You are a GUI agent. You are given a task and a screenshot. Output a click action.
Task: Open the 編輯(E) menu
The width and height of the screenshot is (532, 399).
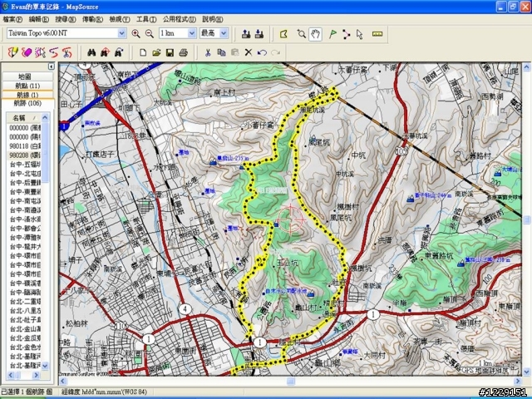click(x=39, y=19)
